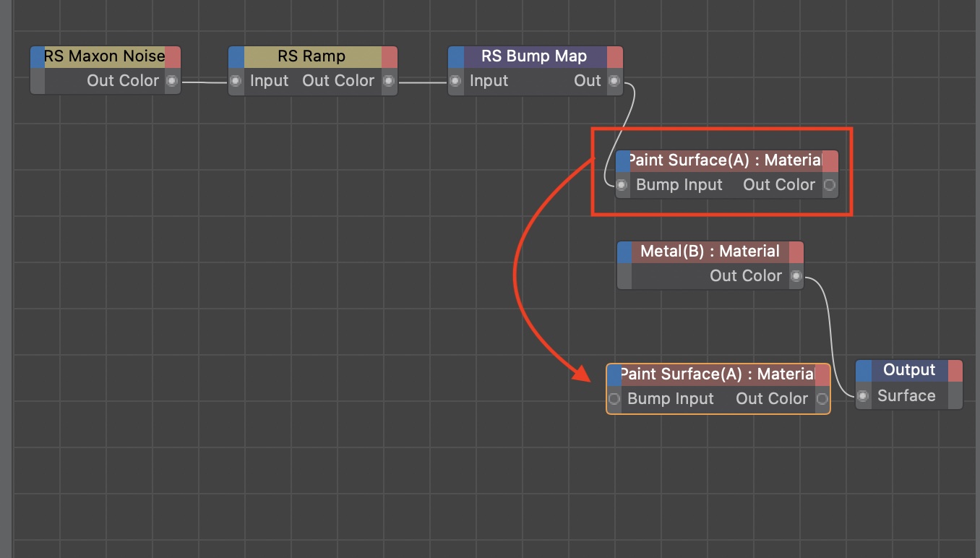The image size is (980, 558).
Task: Select the Metal(B) : Material node title
Action: 710,252
